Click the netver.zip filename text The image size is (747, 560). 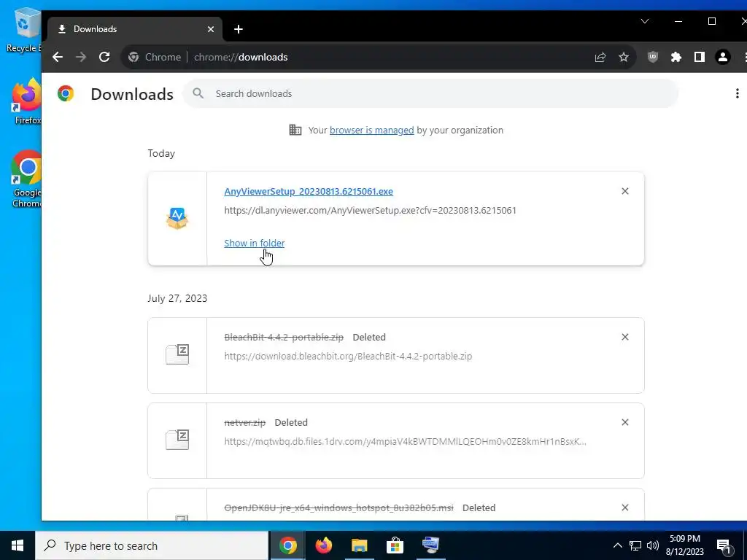pos(245,423)
